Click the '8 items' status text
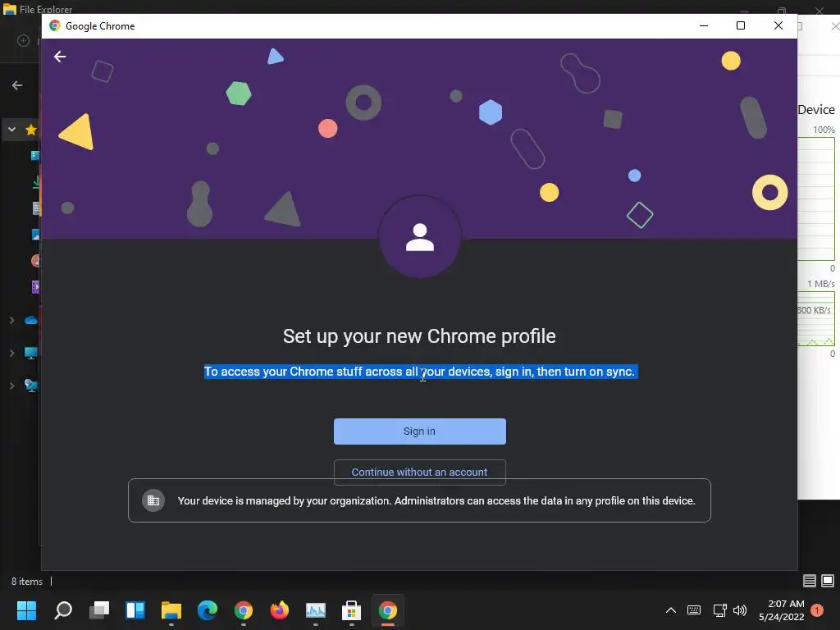The height and width of the screenshot is (630, 840). [27, 582]
